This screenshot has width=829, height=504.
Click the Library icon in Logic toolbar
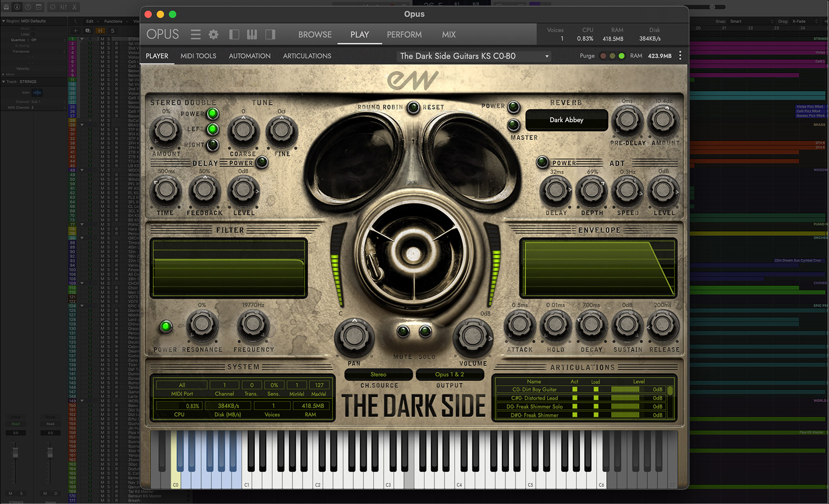pos(6,7)
